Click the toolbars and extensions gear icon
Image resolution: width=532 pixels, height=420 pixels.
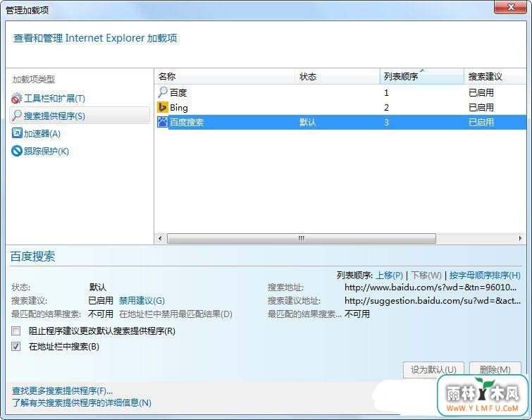point(17,99)
